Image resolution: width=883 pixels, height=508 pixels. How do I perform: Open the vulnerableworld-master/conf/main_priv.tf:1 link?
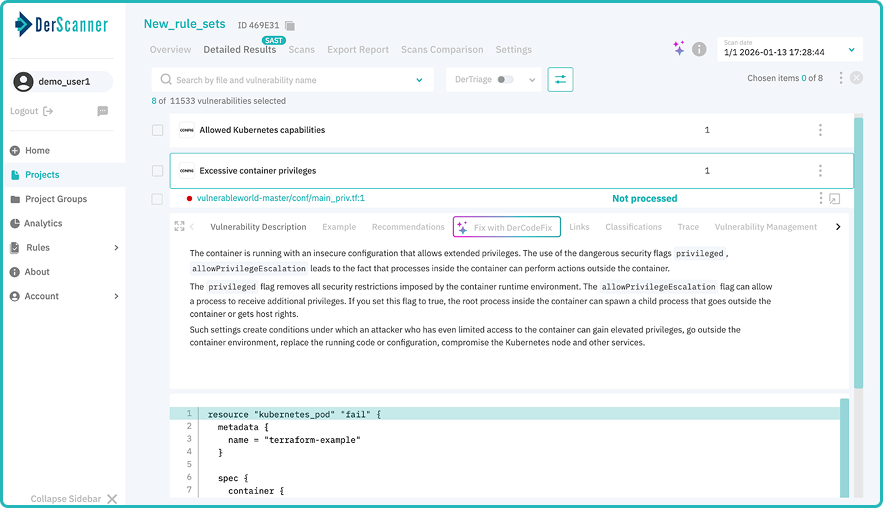pos(280,198)
